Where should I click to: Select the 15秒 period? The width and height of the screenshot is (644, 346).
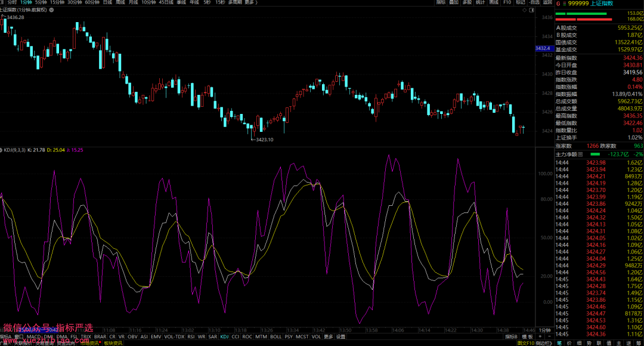click(x=220, y=2)
